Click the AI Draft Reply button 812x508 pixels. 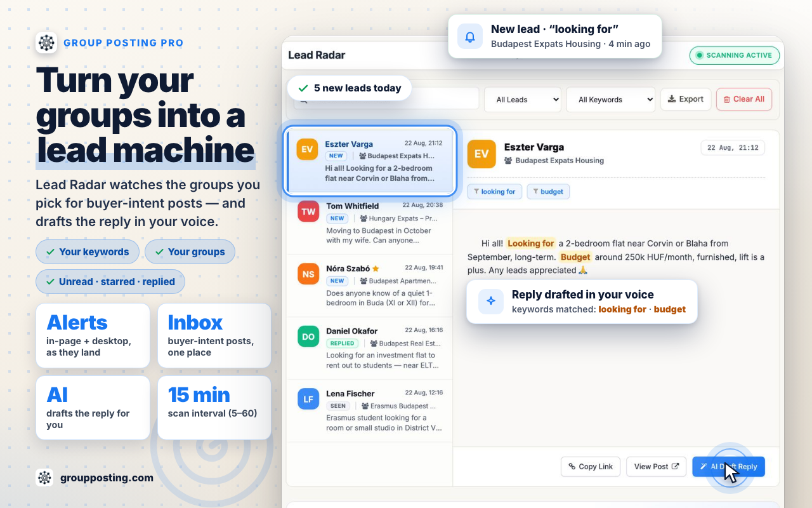pos(728,467)
